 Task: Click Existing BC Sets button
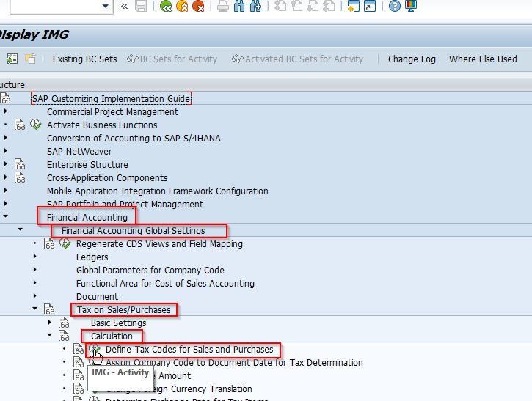click(85, 59)
